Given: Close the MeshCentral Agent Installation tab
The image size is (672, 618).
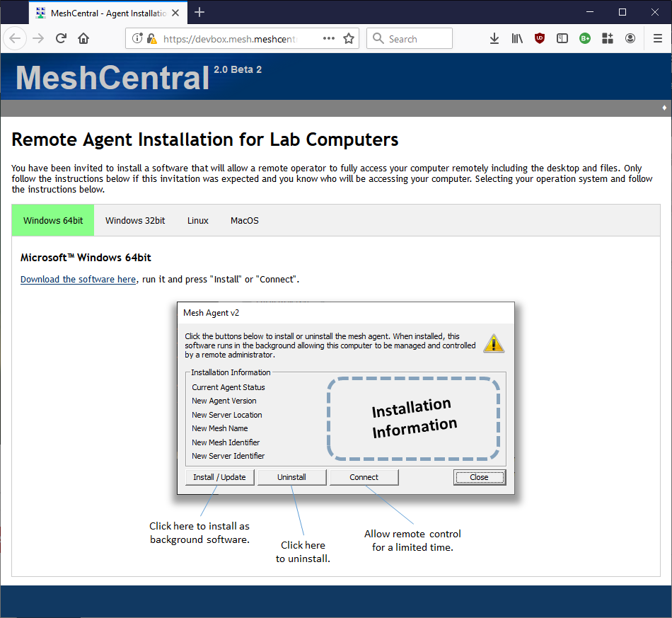Looking at the screenshot, I should (x=175, y=13).
